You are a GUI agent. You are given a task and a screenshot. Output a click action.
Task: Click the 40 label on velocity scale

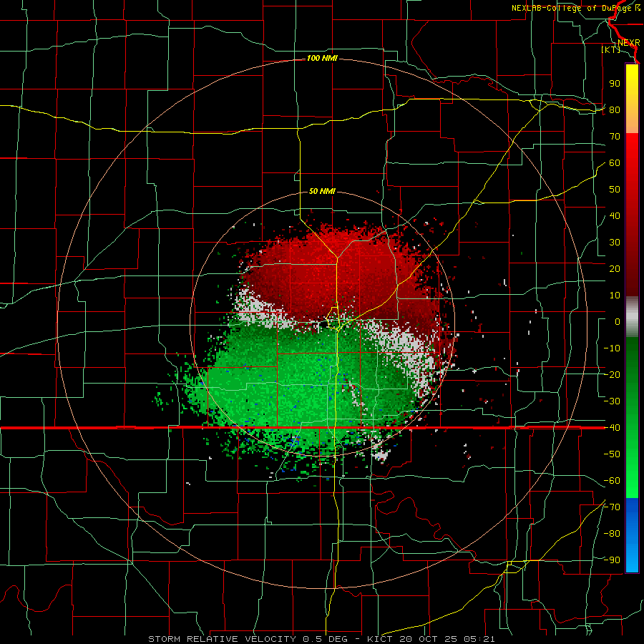615,216
